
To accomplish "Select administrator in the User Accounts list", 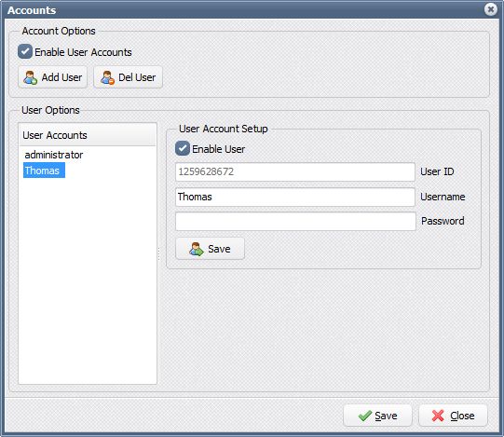I will 54,155.
